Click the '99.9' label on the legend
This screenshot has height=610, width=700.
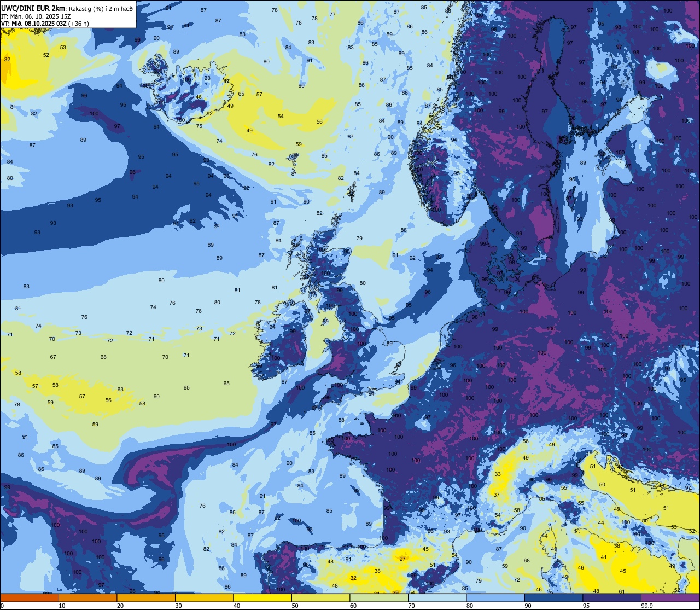(x=646, y=606)
